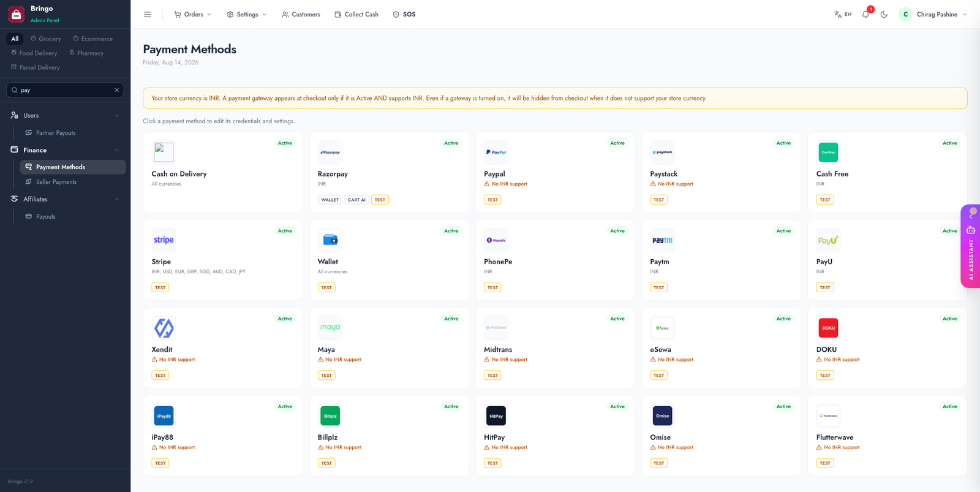Select the Parcel Delivery category tab

click(x=36, y=67)
